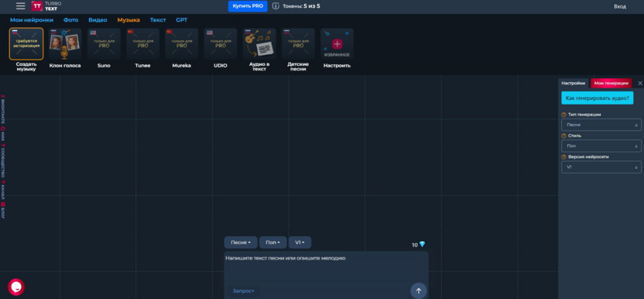Open the Настройки panel tab
644x299 pixels.
click(x=574, y=83)
